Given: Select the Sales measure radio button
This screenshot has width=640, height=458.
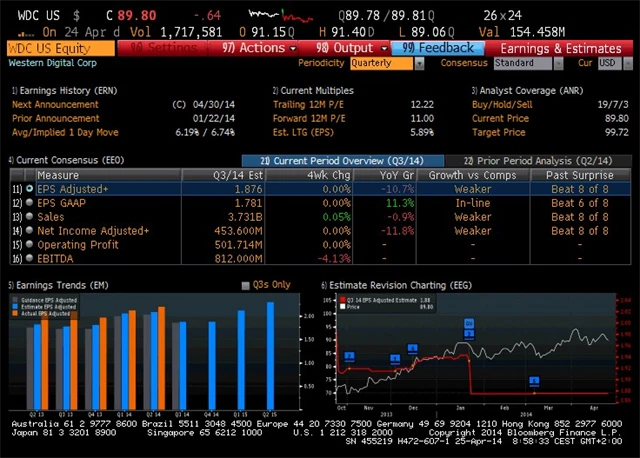Looking at the screenshot, I should [28, 216].
